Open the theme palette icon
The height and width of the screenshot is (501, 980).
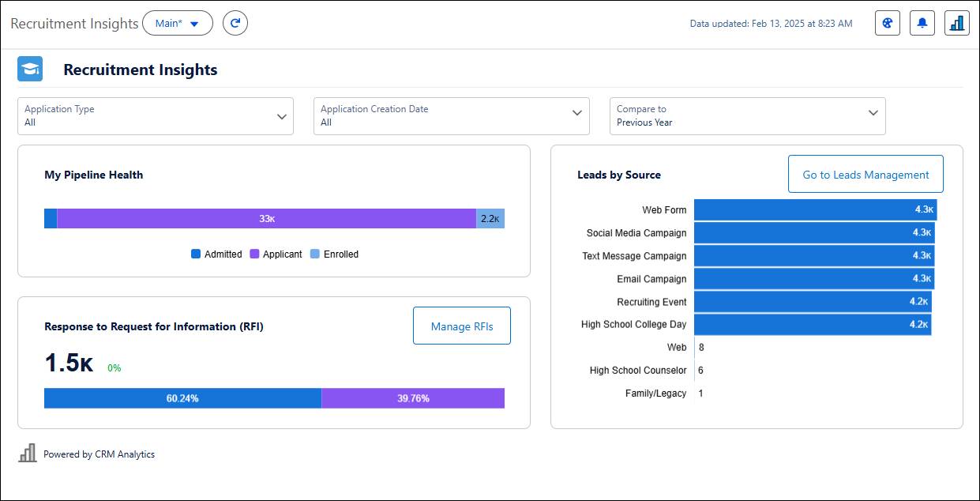point(888,23)
